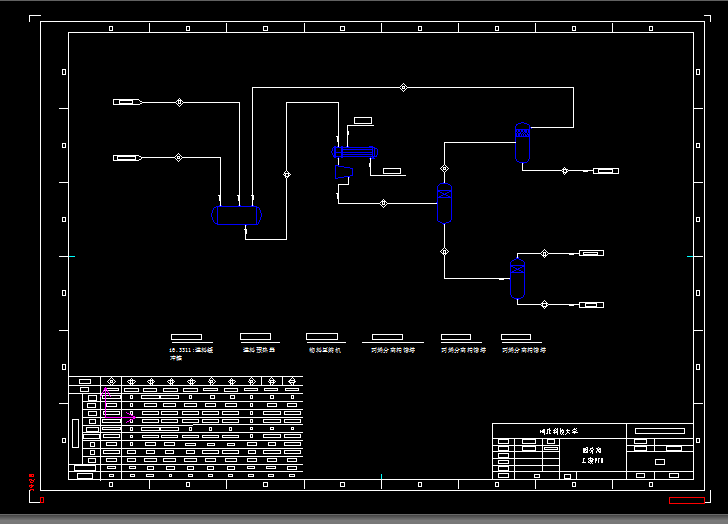Select the lower feed arrow tag
Image resolution: width=728 pixels, height=524 pixels.
[x=128, y=158]
